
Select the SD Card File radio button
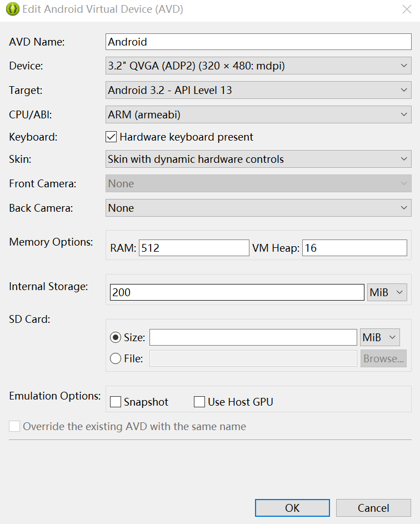point(116,358)
